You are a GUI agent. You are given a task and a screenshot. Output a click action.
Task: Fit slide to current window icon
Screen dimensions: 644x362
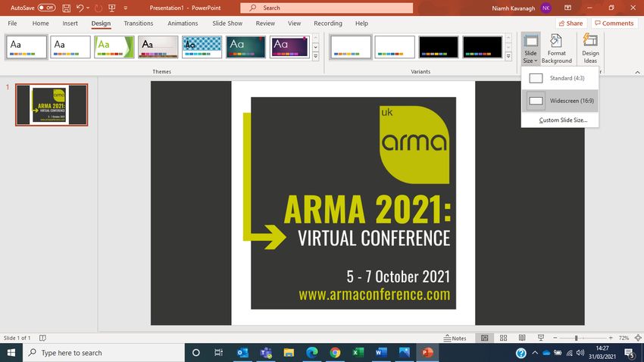637,338
